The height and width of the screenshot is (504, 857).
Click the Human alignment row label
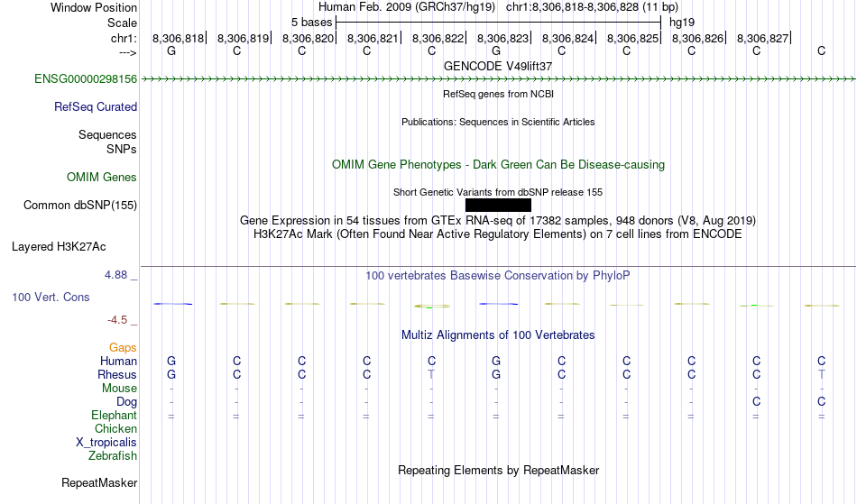click(x=118, y=361)
